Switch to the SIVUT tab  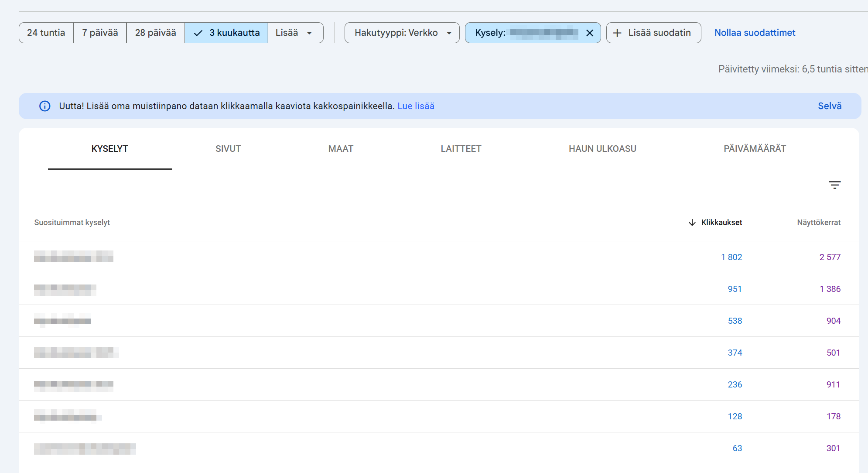228,149
